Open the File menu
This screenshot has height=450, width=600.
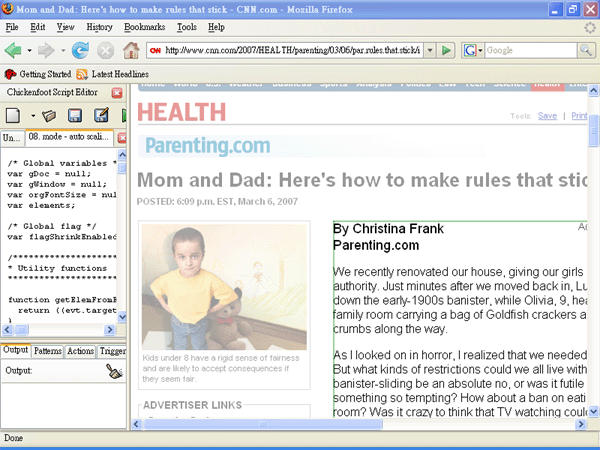coord(12,27)
